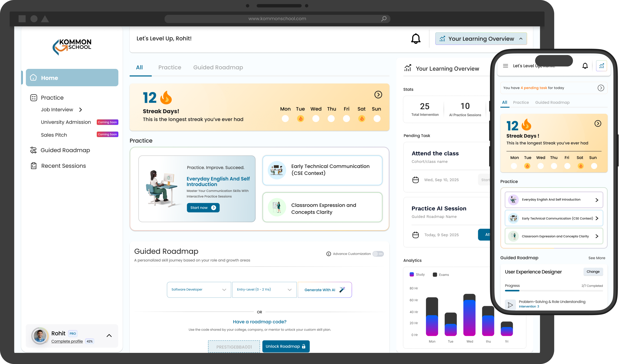Click the Guided Roadmap sidebar icon

click(33, 150)
